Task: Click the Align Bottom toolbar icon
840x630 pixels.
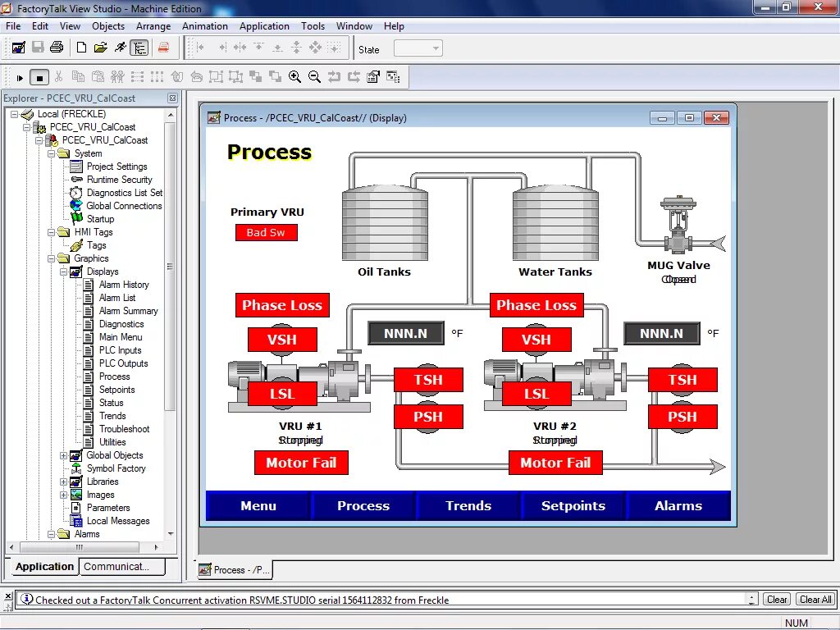Action: (277, 48)
